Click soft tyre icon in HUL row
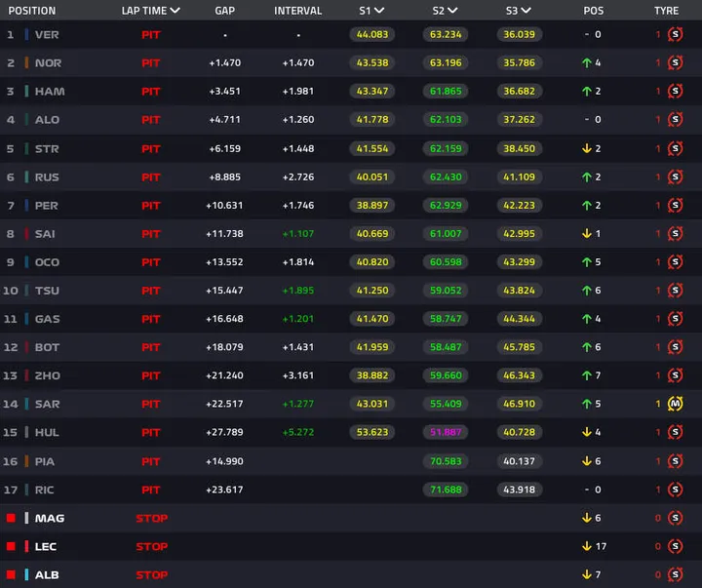Image resolution: width=702 pixels, height=588 pixels. tap(675, 432)
